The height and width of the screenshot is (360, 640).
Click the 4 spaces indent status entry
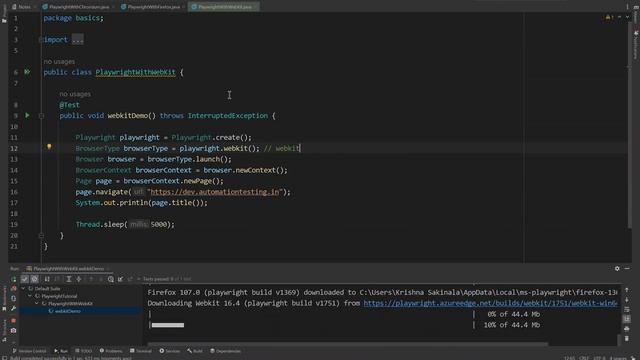(x=618, y=358)
